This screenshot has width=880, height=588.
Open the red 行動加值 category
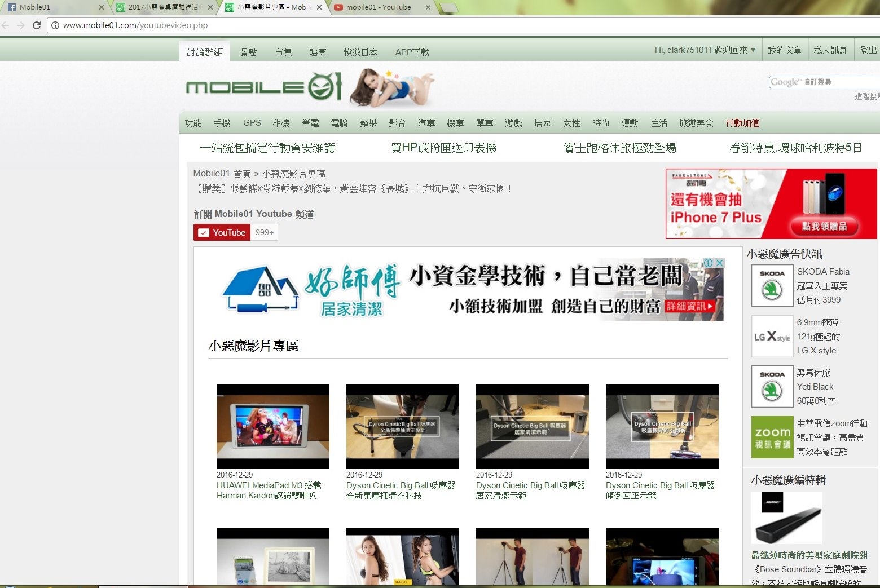pyautogui.click(x=742, y=123)
